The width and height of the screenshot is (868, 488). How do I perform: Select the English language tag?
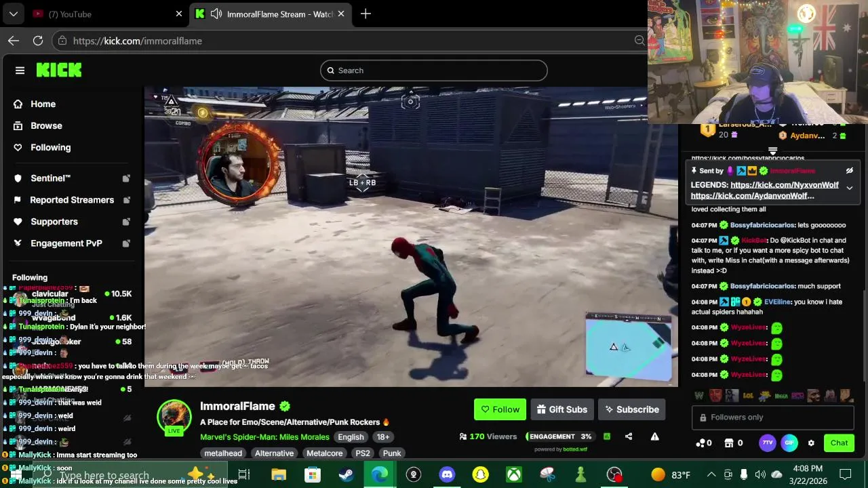[351, 437]
